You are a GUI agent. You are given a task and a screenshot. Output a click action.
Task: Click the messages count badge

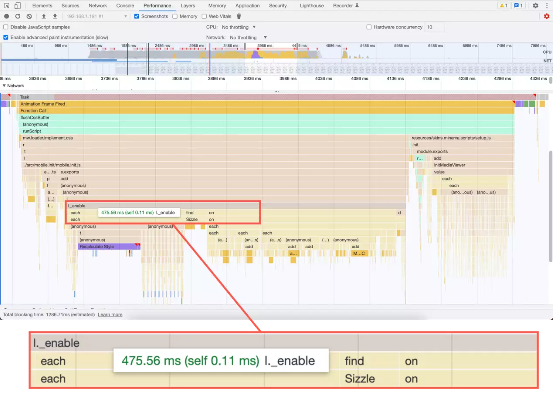coord(518,5)
